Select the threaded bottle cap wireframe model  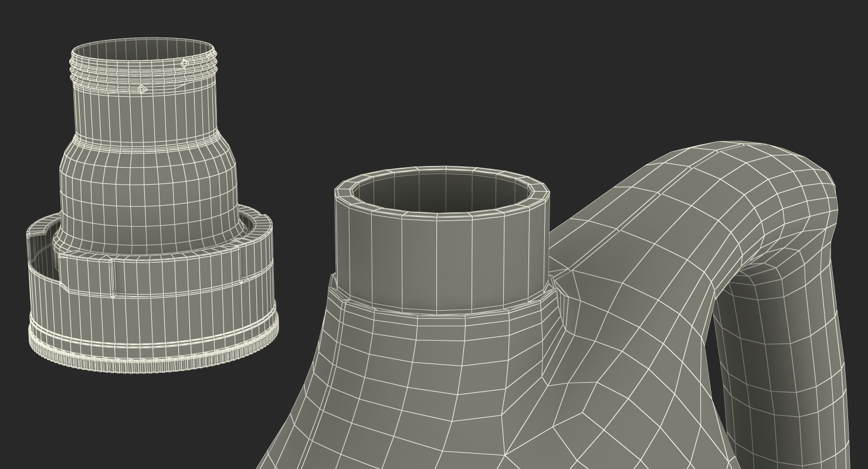151,205
